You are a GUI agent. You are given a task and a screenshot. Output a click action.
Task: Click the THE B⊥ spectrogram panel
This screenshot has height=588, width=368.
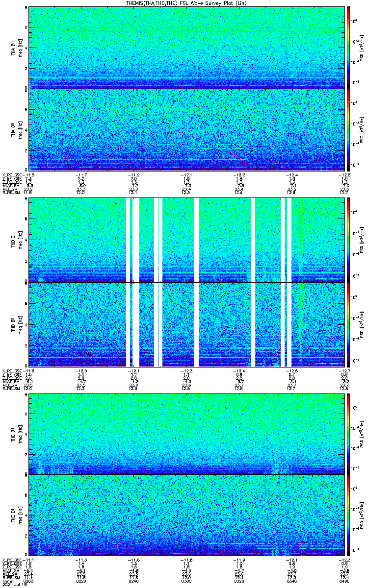[186, 434]
